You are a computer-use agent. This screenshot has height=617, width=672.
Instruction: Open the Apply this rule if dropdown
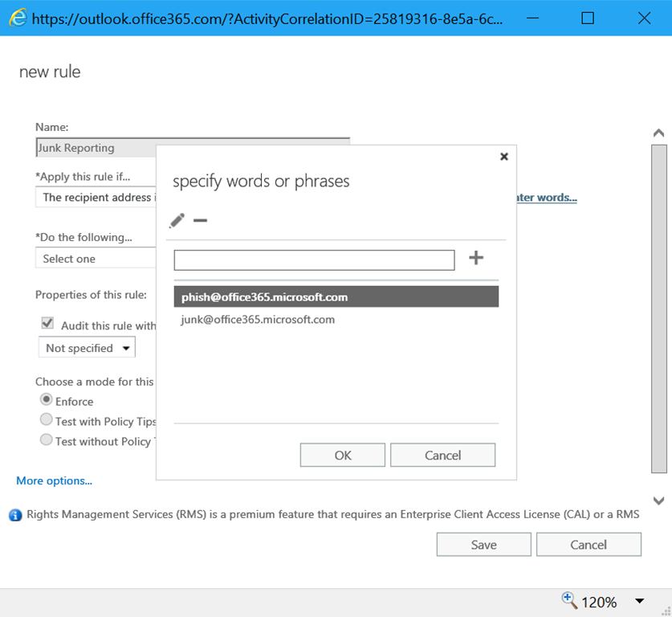coord(96,198)
